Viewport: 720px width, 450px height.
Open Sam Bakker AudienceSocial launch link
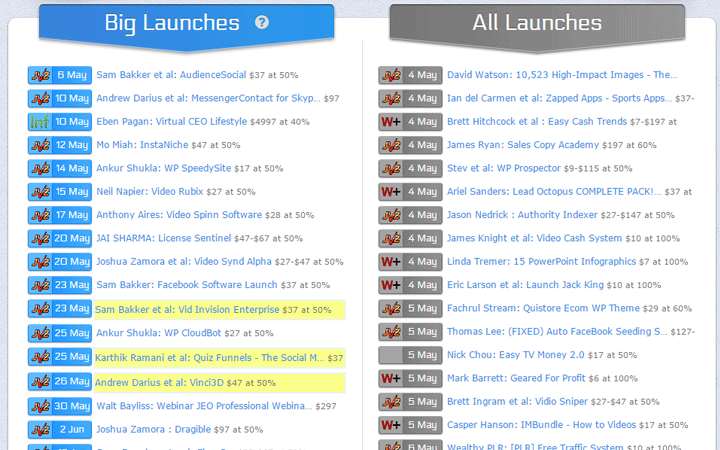pos(171,75)
